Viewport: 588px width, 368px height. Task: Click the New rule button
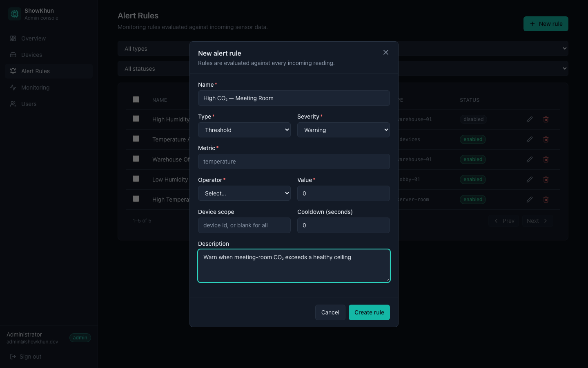[x=546, y=24]
